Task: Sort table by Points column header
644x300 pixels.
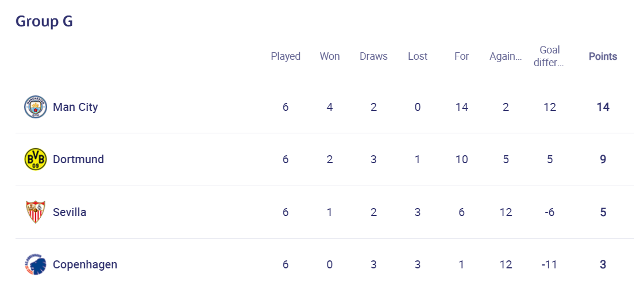Action: [603, 56]
